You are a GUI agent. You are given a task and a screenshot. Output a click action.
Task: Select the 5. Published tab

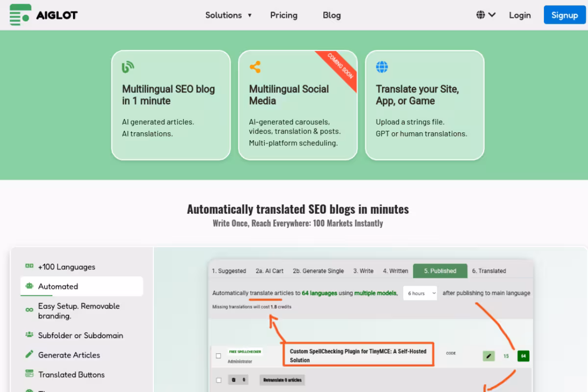(440, 271)
